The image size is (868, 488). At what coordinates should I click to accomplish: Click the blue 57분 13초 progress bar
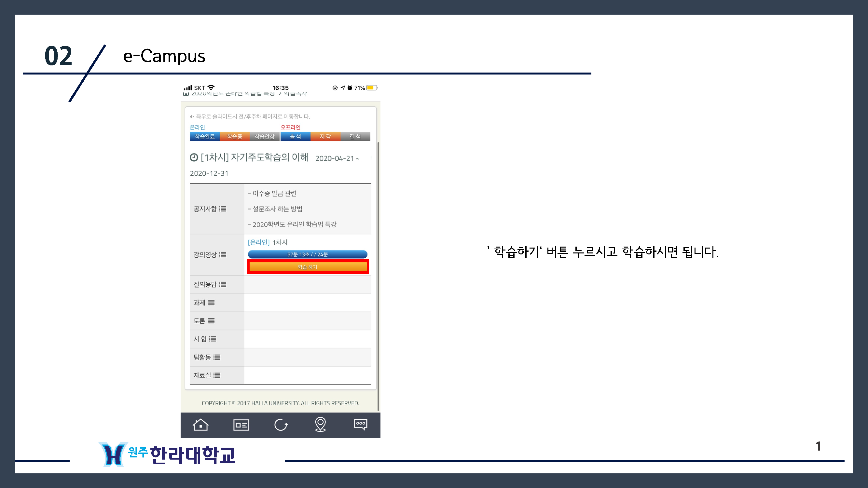307,254
